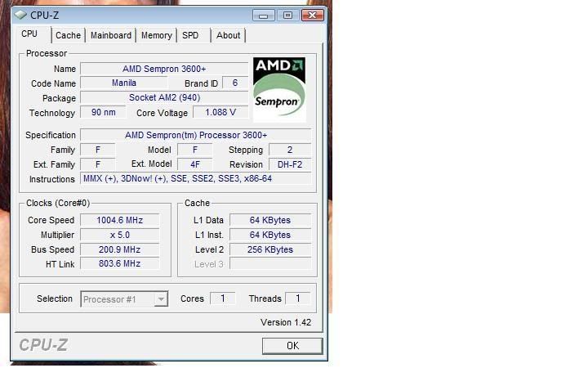Click the CPU-Z title bar chip icon
This screenshot has height=368, width=588.
pyautogui.click(x=20, y=15)
